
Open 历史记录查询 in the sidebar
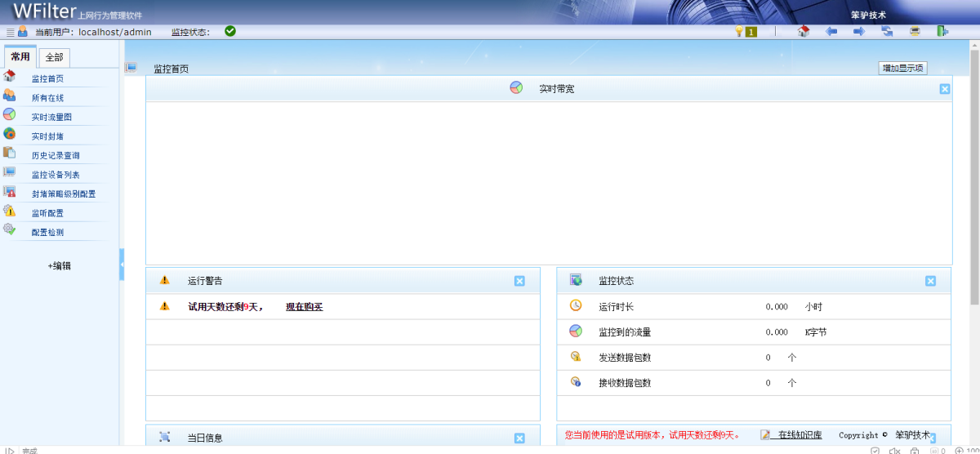[56, 156]
